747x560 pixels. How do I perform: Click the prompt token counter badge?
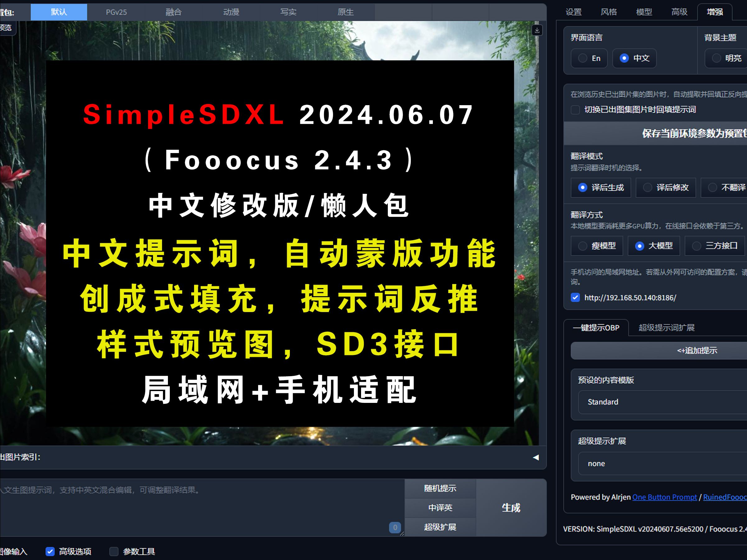tap(395, 528)
